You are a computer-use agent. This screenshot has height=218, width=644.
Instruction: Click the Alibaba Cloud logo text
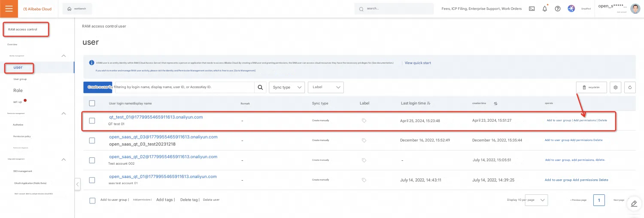[x=38, y=9]
